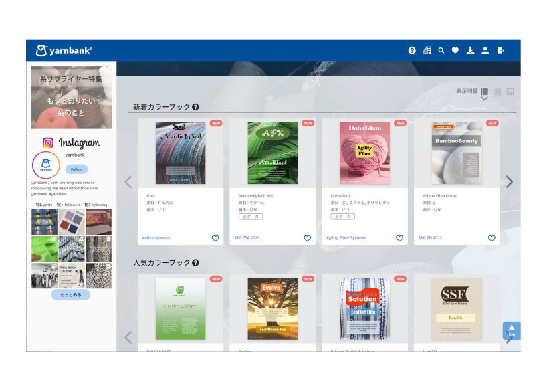Viewport: 547px width, 392px height.
Task: Click help icon beside 新着カラーブック heading
Action: [x=195, y=107]
